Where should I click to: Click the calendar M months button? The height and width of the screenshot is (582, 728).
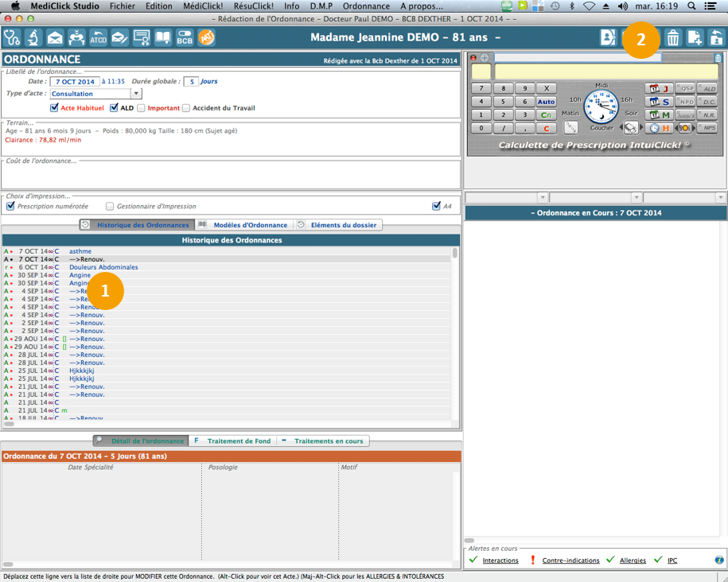659,114
